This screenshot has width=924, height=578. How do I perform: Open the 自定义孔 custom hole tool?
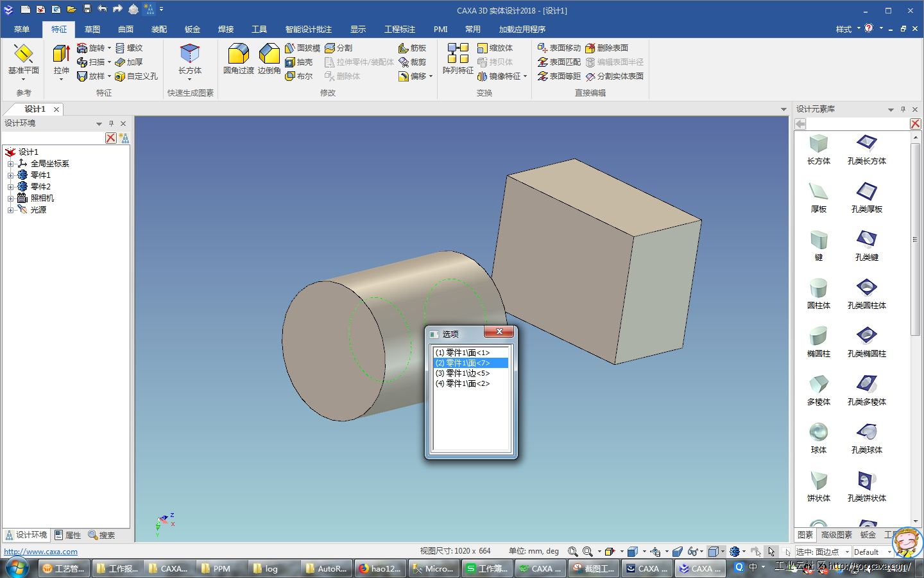137,76
